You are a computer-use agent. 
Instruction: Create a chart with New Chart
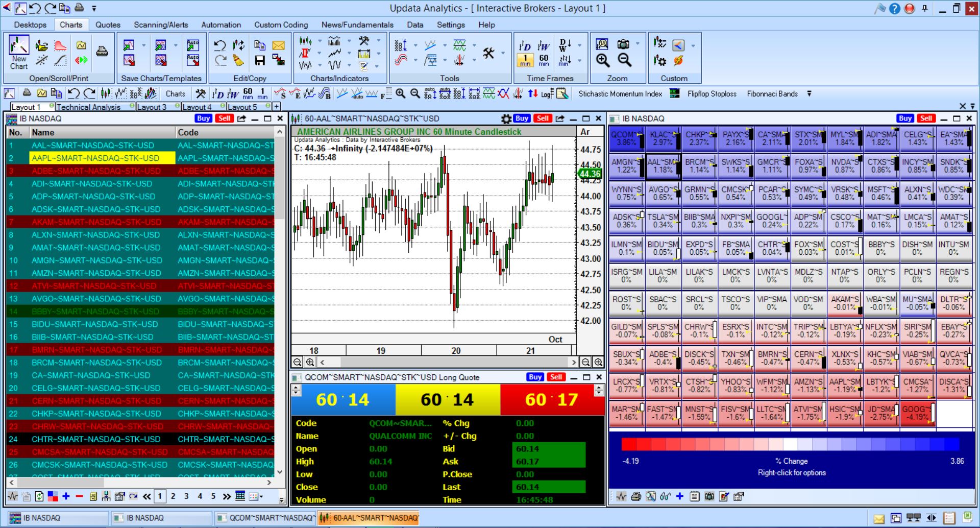pos(19,53)
